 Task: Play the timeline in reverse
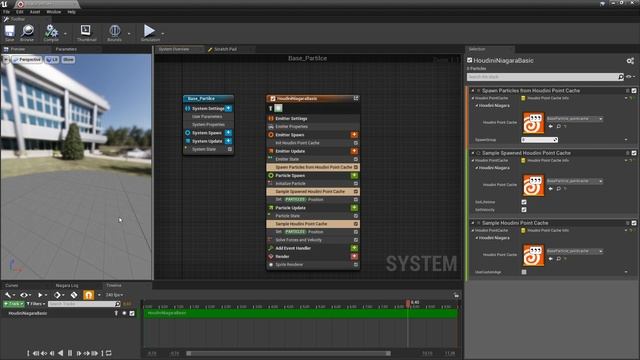[x=60, y=353]
